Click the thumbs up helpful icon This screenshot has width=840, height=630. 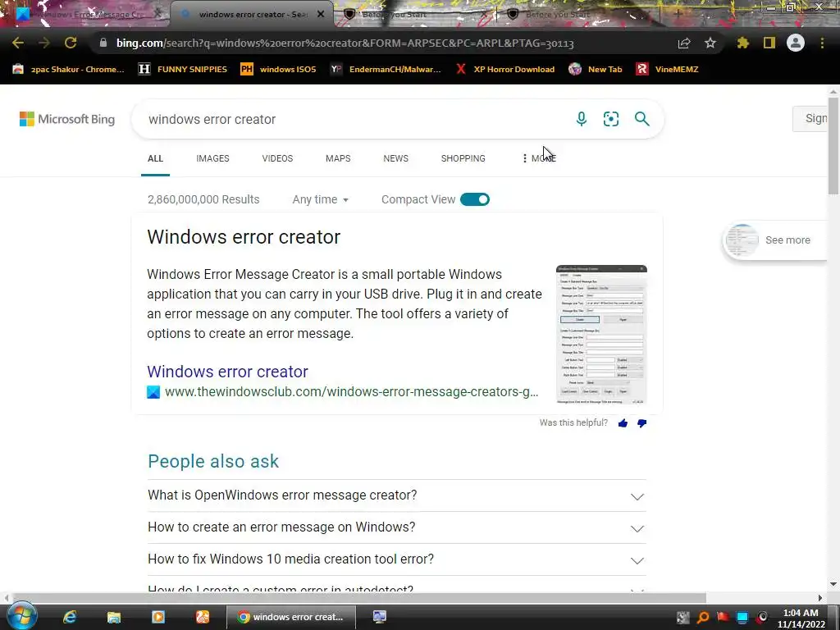tap(623, 423)
